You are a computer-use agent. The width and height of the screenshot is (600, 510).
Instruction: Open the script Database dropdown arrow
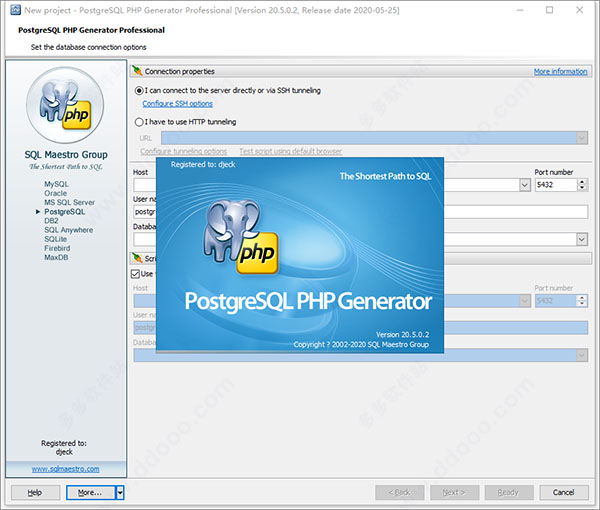coord(582,355)
